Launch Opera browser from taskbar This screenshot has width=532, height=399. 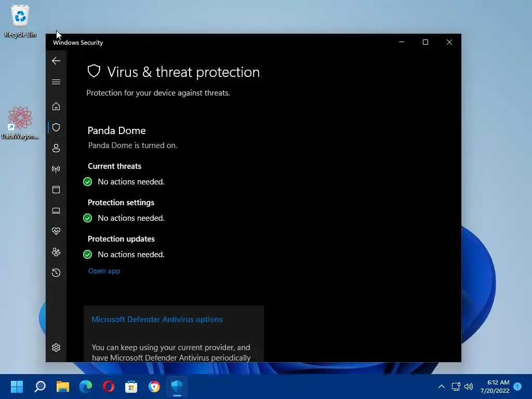109,387
